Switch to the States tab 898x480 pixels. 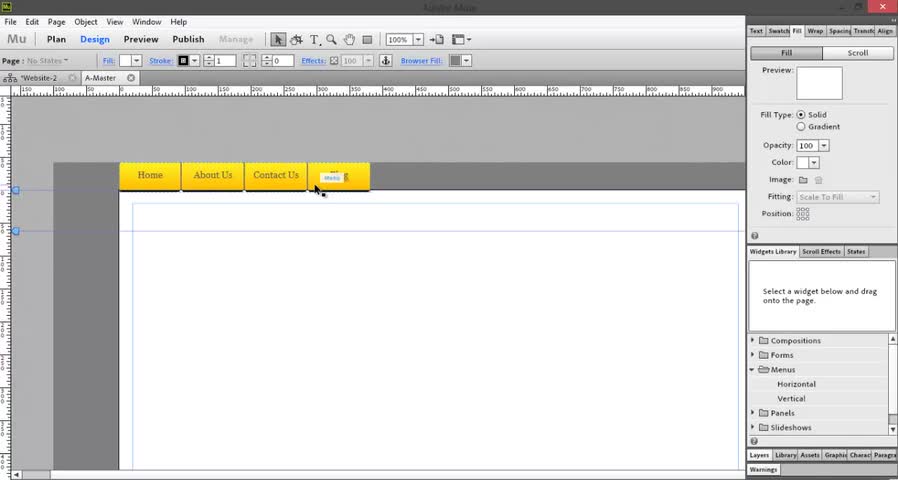(856, 251)
